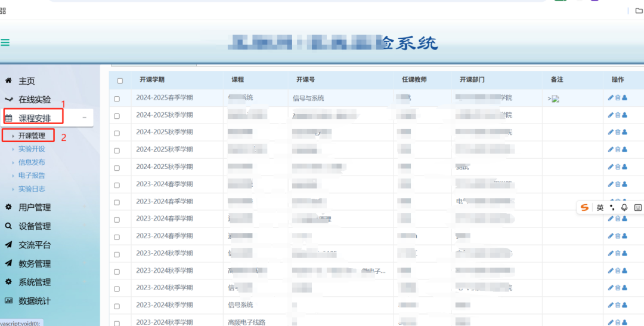Click the 操作 column header
Screen dimensions: 644x326
(x=618, y=80)
